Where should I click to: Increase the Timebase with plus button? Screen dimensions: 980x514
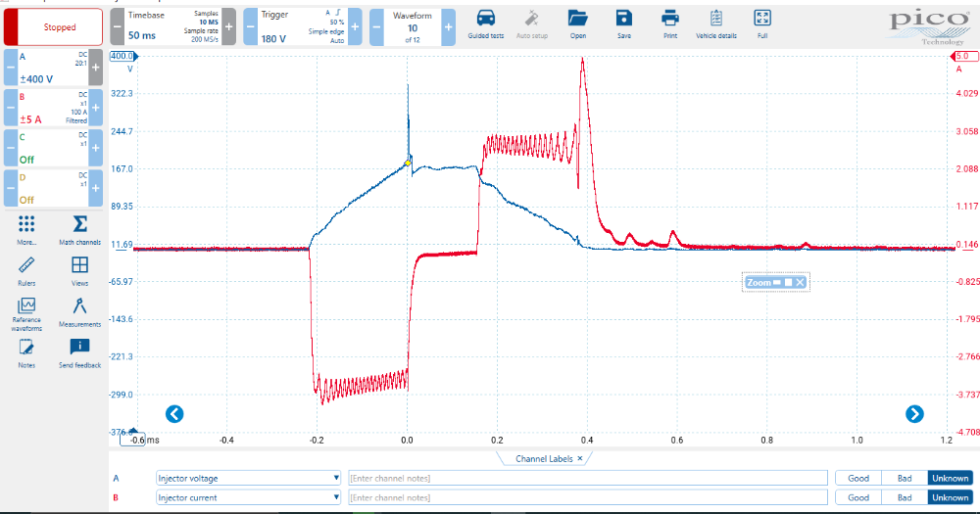pos(228,26)
